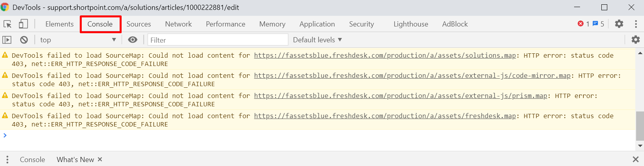Viewport: 644px width, 166px height.
Task: Clear console with the ban icon
Action: 24,40
